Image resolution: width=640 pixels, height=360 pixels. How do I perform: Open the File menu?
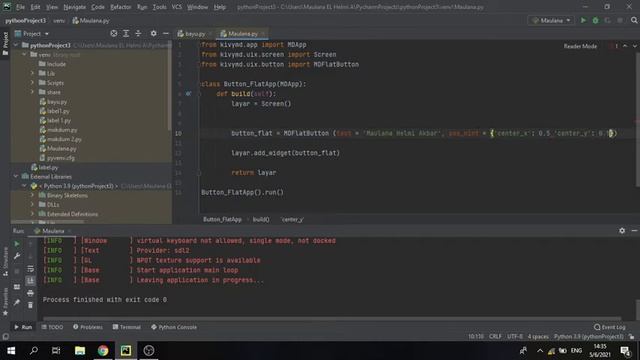click(x=20, y=7)
